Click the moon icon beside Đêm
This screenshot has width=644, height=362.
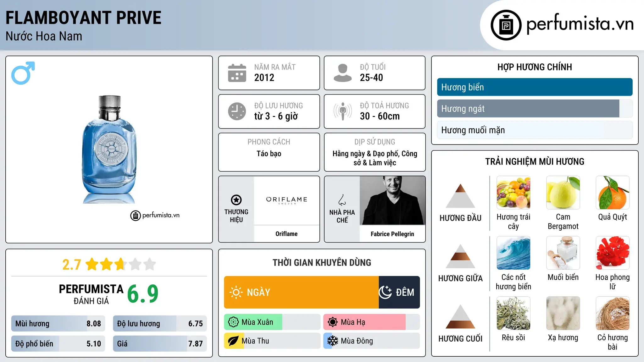(x=385, y=292)
